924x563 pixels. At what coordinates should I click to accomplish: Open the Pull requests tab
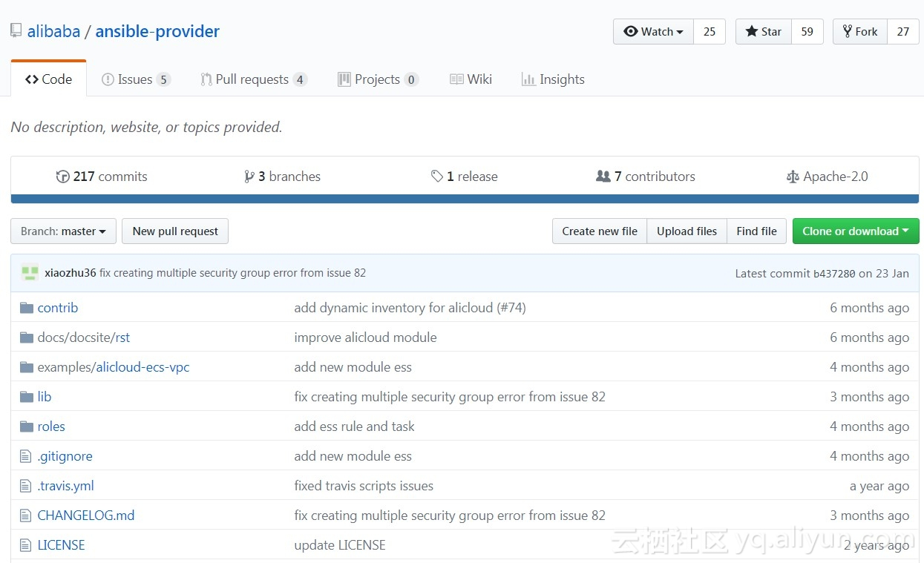(x=254, y=79)
